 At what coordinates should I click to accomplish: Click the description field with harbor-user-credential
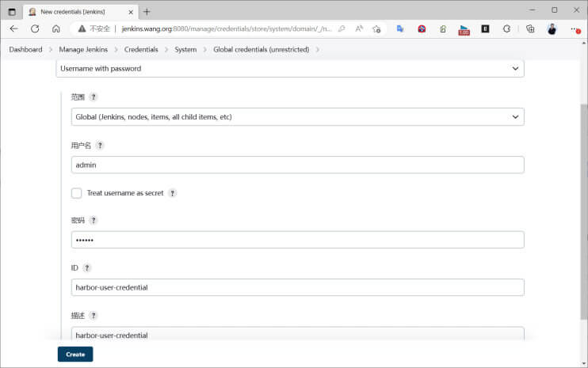tap(298, 334)
